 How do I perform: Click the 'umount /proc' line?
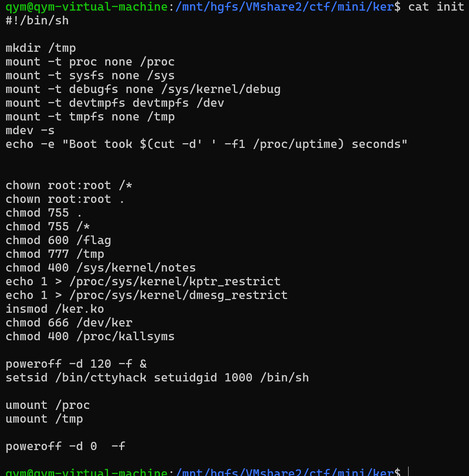(x=48, y=405)
